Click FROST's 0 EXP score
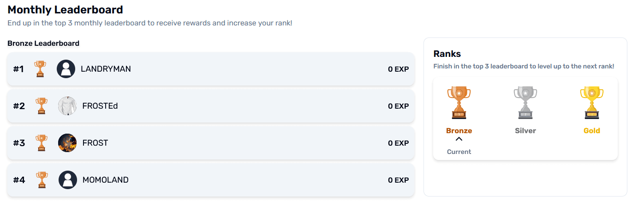Viewport: 644px width, 209px height. click(x=398, y=143)
